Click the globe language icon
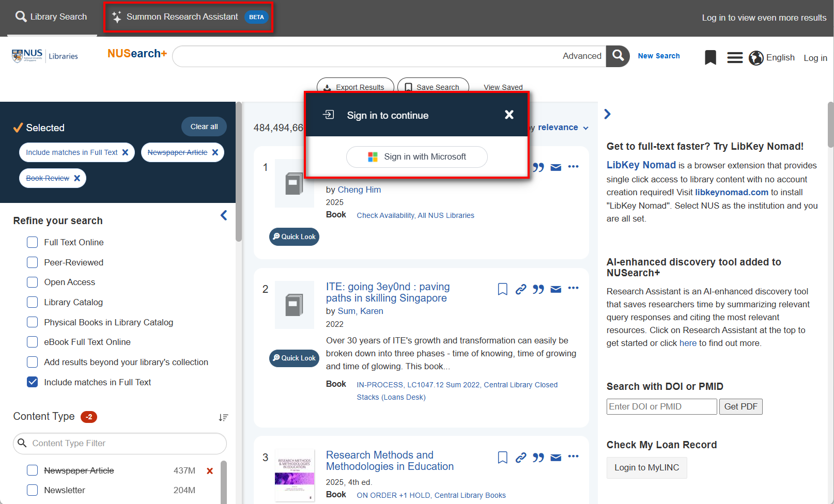 756,58
